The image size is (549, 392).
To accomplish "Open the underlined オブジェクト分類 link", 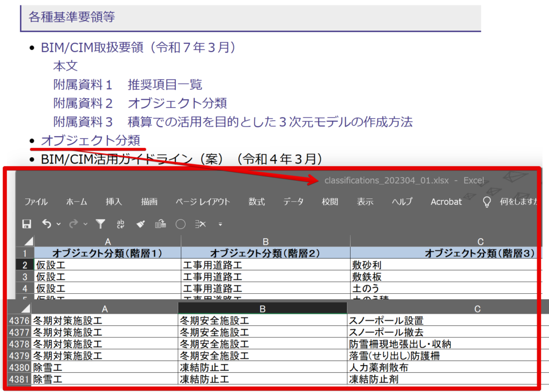I will [91, 140].
